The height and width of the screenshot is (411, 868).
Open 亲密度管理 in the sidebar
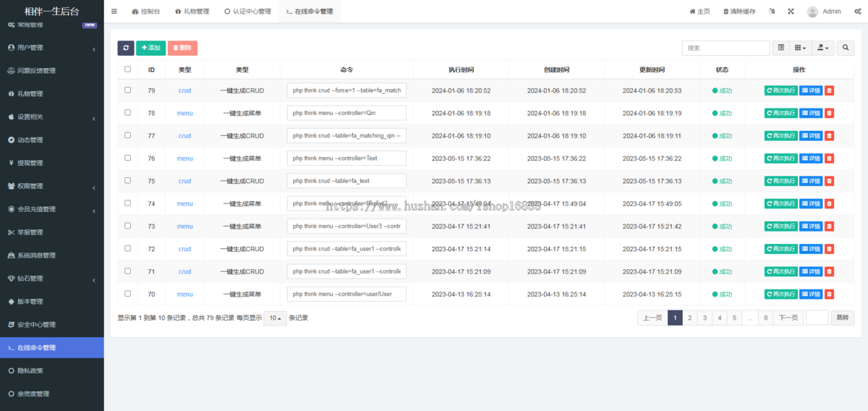pos(52,394)
